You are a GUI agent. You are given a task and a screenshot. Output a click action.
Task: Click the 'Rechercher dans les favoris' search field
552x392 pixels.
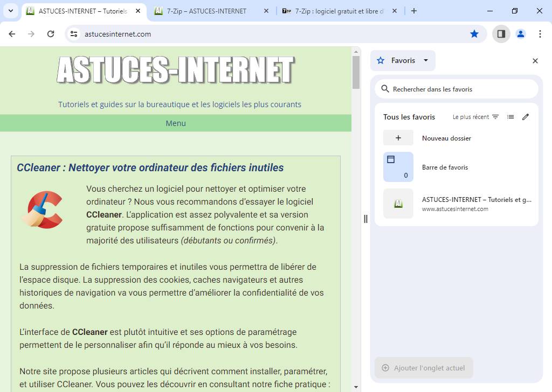click(x=456, y=88)
